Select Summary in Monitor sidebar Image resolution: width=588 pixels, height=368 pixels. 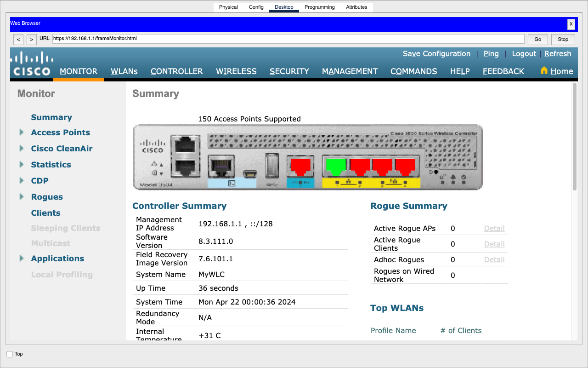point(51,117)
